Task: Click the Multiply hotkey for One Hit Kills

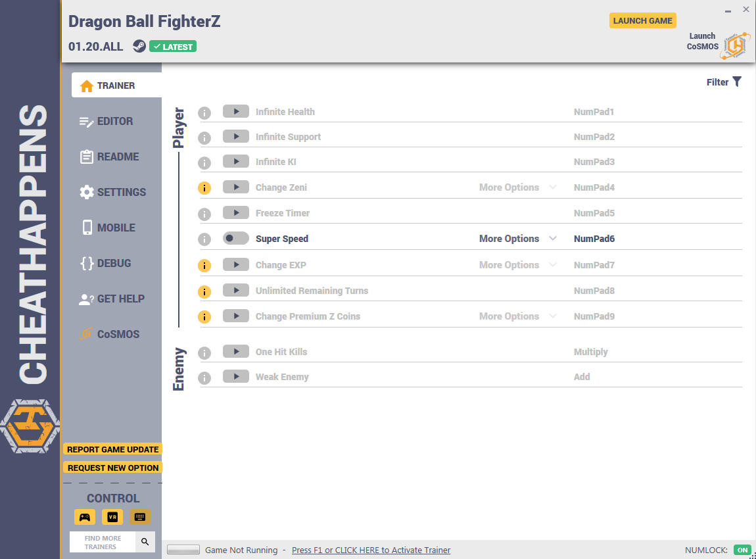Action: click(590, 352)
